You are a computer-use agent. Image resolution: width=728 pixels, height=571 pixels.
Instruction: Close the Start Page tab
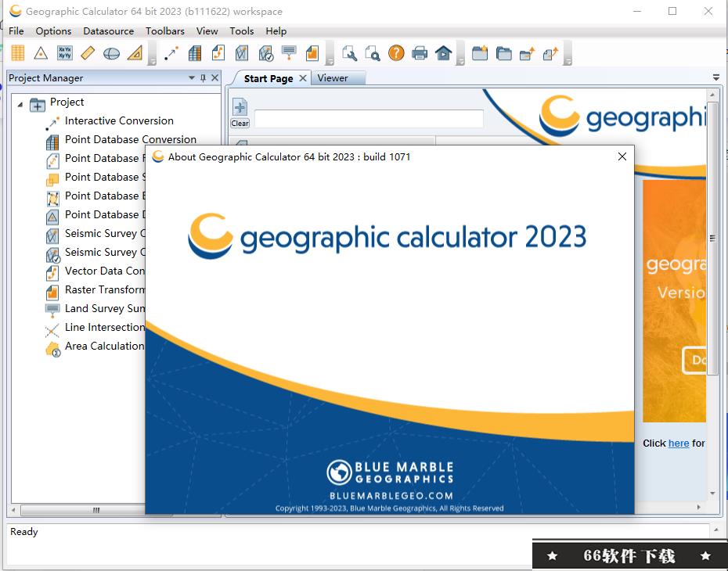[x=303, y=78]
